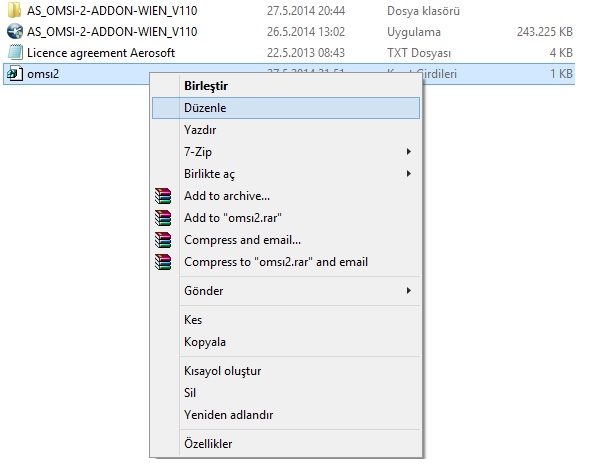Viewport: 602px width, 468px height.
Task: Click the date 27.5.2014 20:44
Action: coord(306,11)
